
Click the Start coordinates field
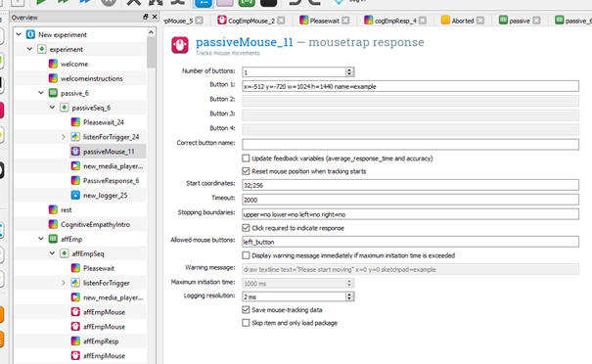click(410, 185)
